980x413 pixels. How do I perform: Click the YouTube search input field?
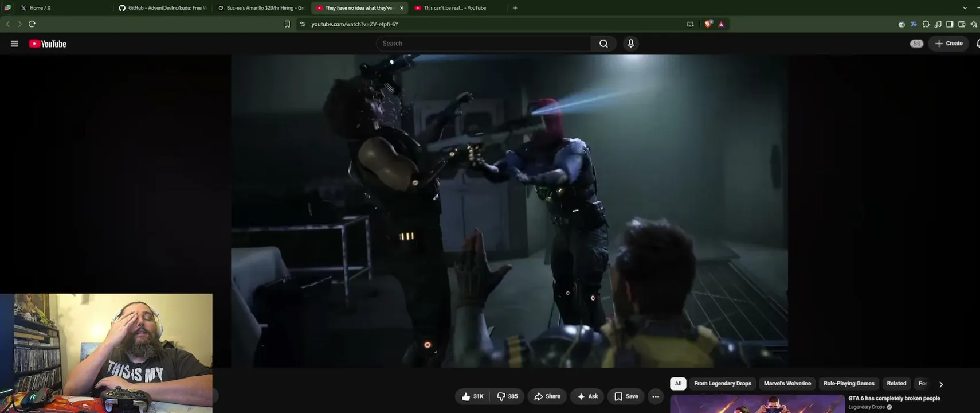pos(484,44)
